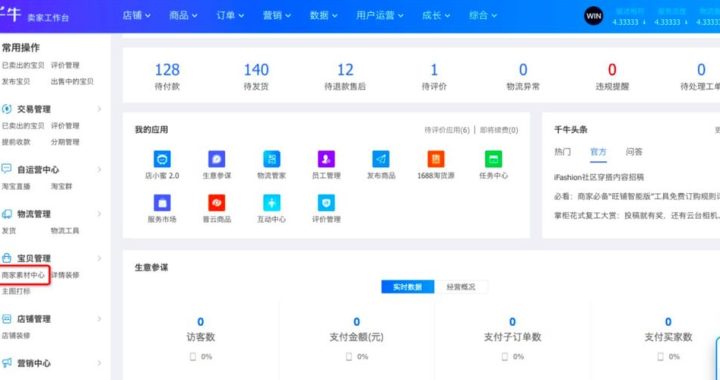Open 店铺装修 link

coord(16,335)
